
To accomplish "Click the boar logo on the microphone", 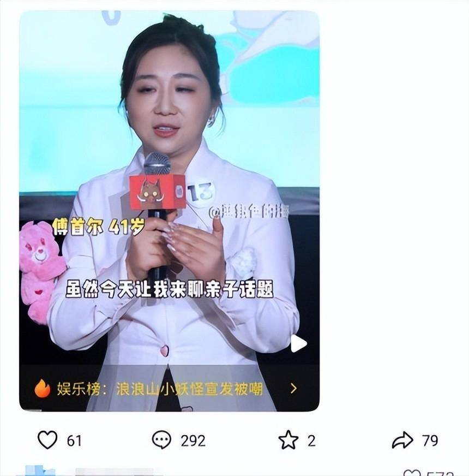I will coord(151,193).
